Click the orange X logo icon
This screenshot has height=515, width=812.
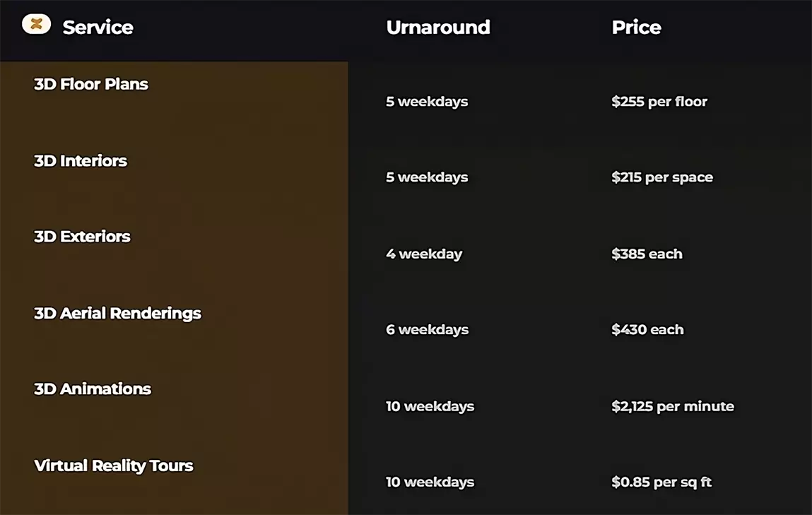[37, 24]
